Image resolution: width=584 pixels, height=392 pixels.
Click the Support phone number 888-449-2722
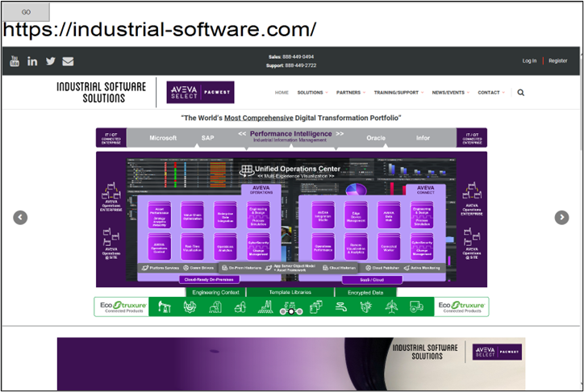301,65
